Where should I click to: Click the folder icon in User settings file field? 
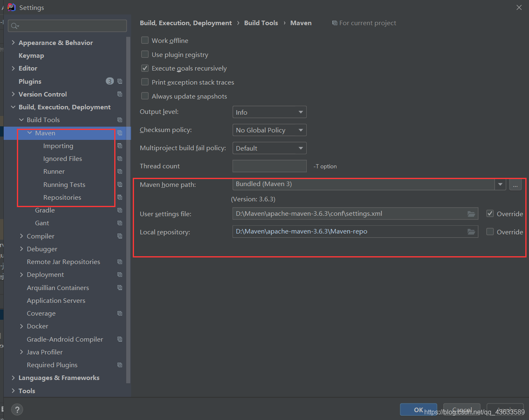coord(471,214)
